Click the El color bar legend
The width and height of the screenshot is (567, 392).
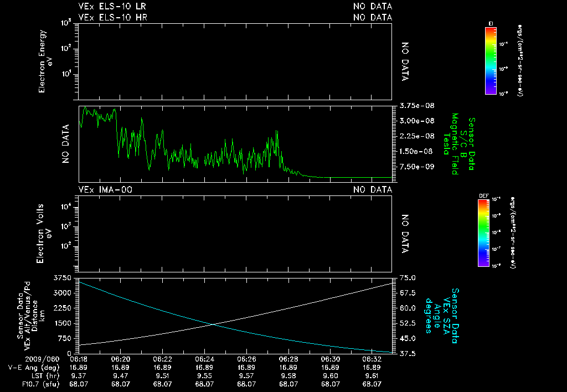(x=491, y=61)
